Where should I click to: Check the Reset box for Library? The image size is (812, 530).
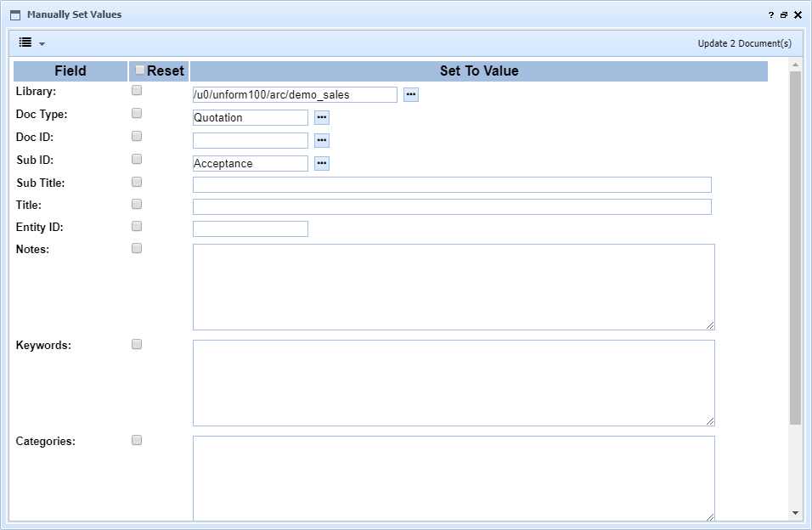[137, 90]
